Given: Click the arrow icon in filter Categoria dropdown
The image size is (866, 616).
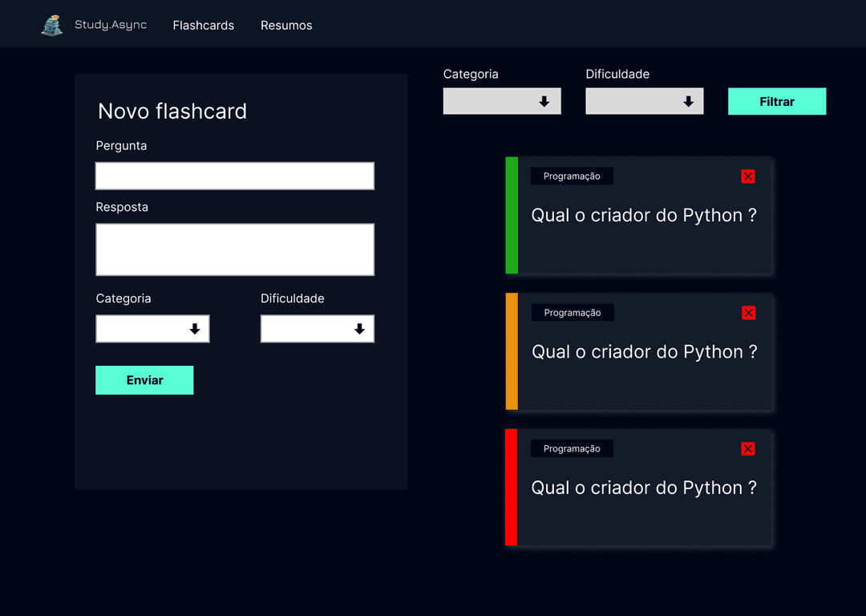Looking at the screenshot, I should coord(544,102).
